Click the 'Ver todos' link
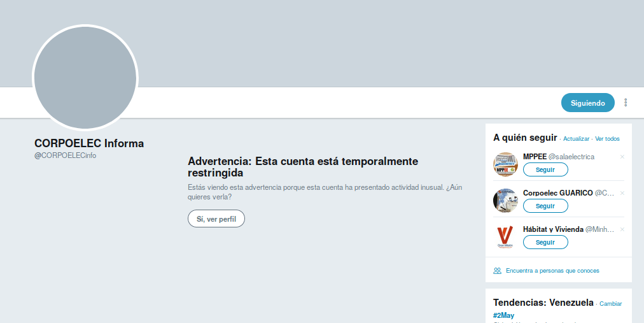 pyautogui.click(x=607, y=139)
